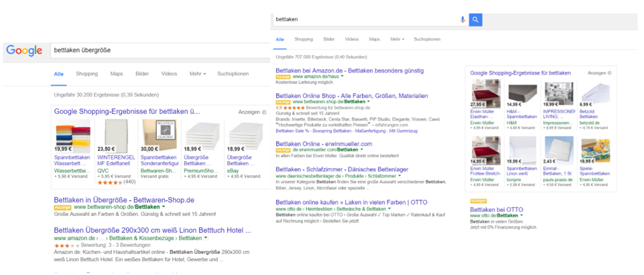Click Anzeigen info icon in right shopping panel

coord(609,73)
